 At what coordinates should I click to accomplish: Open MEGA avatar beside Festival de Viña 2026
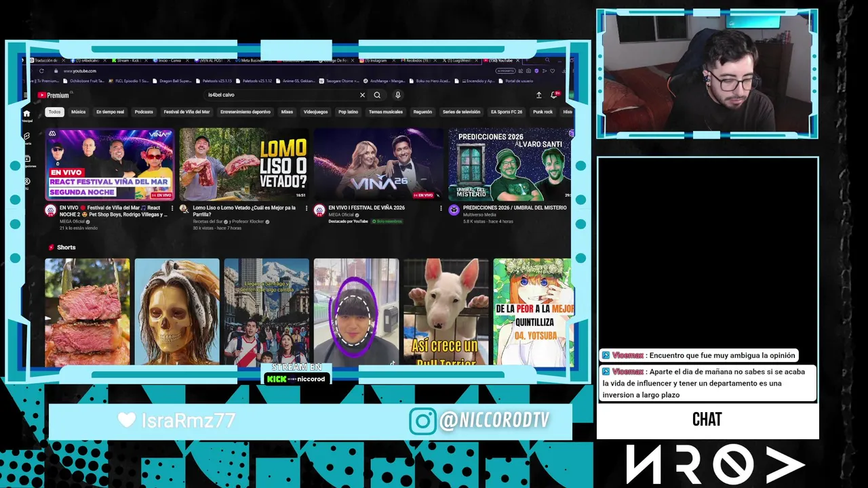[x=319, y=210]
